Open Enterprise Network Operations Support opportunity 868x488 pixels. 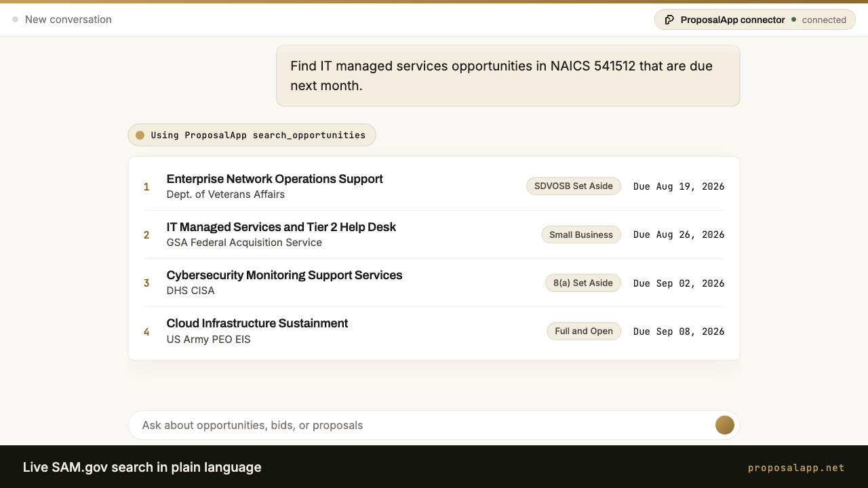(275, 179)
